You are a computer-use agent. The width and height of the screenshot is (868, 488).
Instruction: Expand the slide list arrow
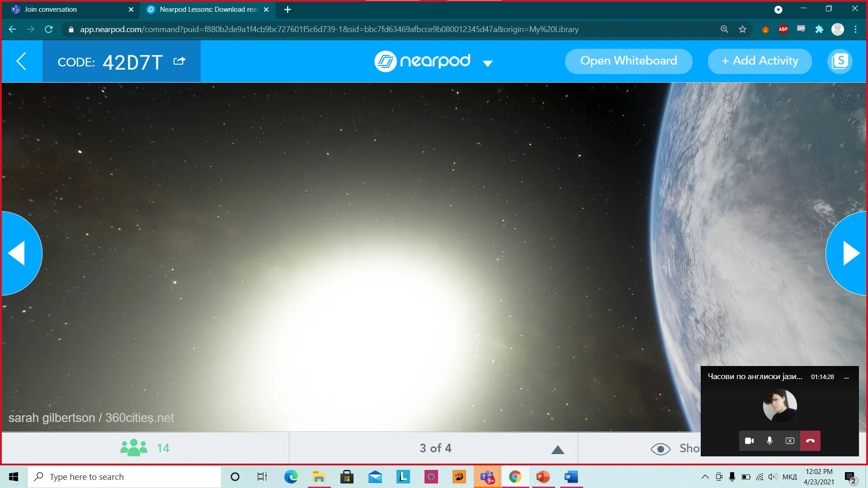point(558,450)
